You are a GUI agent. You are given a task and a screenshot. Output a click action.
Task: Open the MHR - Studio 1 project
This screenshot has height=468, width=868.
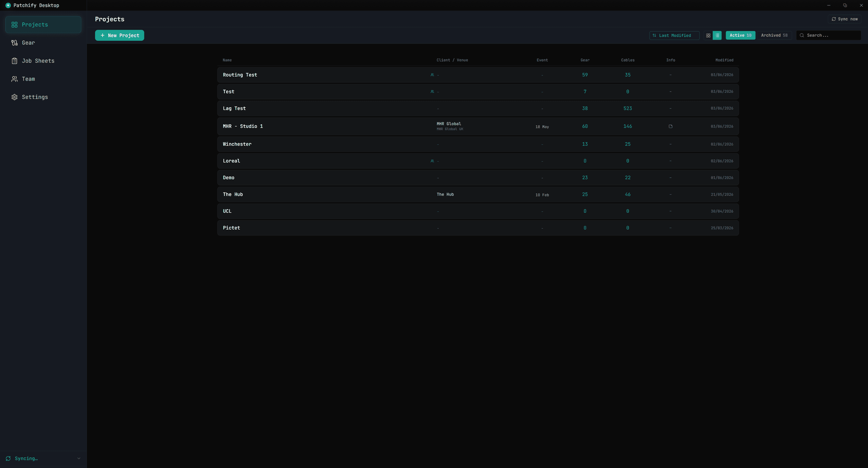point(478,126)
